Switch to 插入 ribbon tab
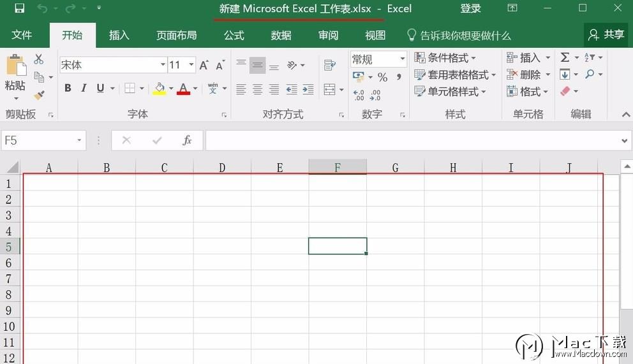The height and width of the screenshot is (364, 633). 119,36
